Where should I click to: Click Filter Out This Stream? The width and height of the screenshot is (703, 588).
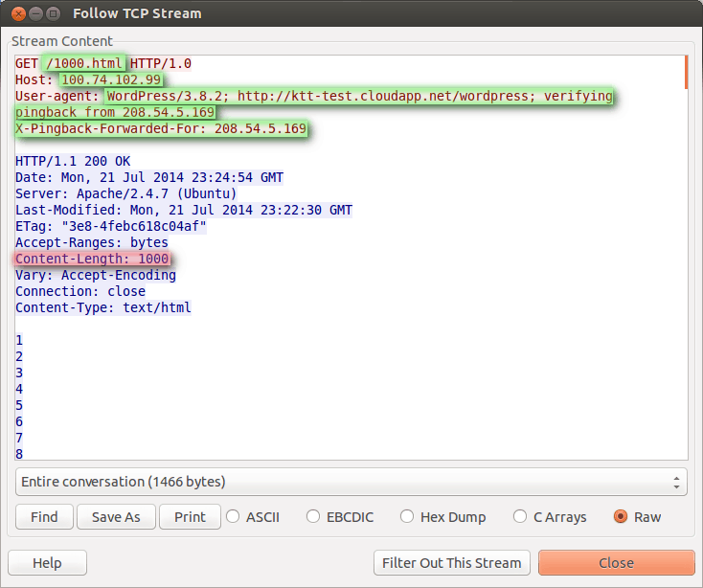[x=451, y=563]
